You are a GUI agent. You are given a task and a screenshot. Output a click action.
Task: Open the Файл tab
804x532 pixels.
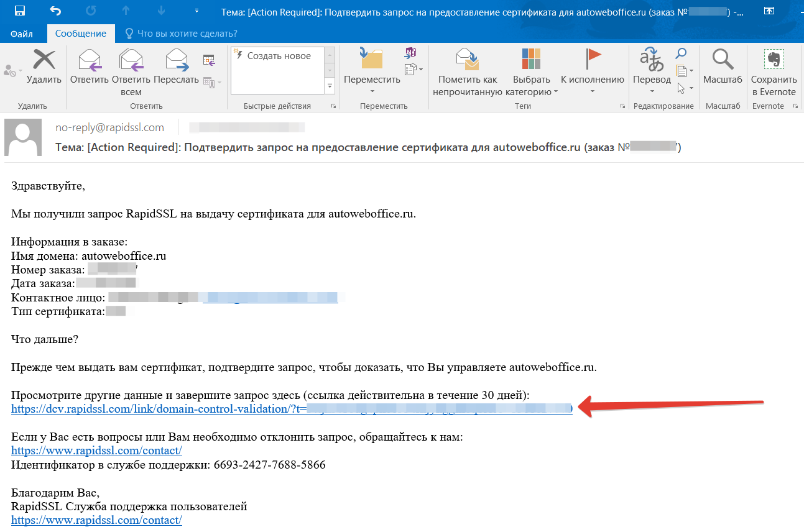click(x=22, y=34)
